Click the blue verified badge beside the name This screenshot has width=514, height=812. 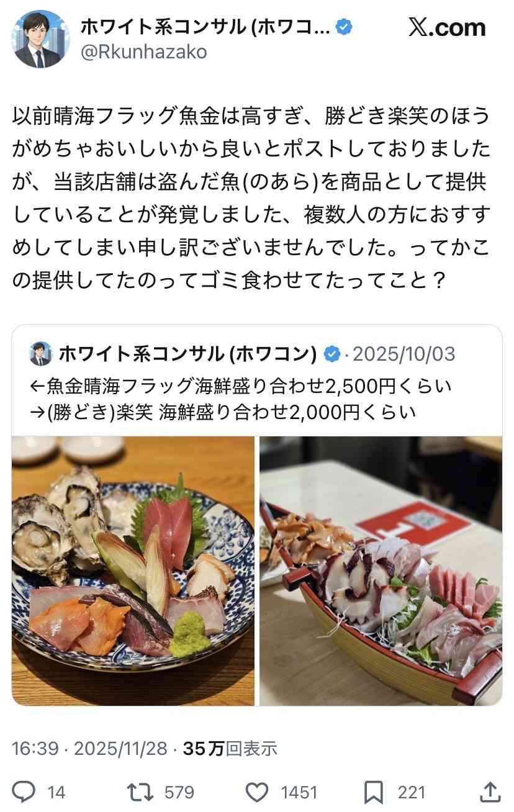coord(344,27)
